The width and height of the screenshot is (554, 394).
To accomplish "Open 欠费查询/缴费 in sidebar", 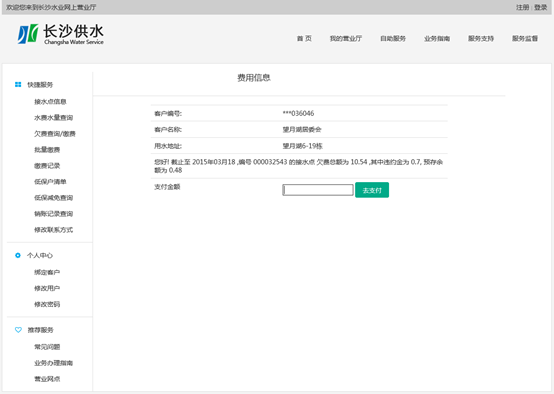I will [x=55, y=134].
